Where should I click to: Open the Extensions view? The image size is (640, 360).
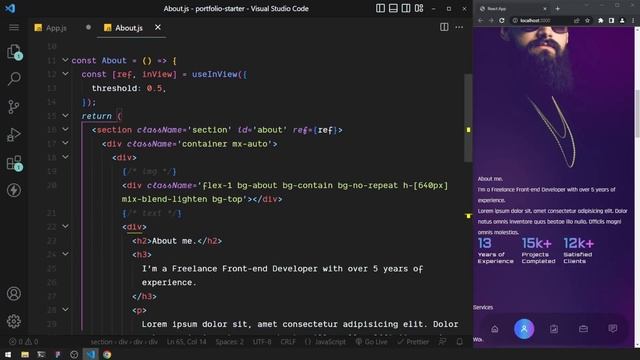(x=14, y=163)
